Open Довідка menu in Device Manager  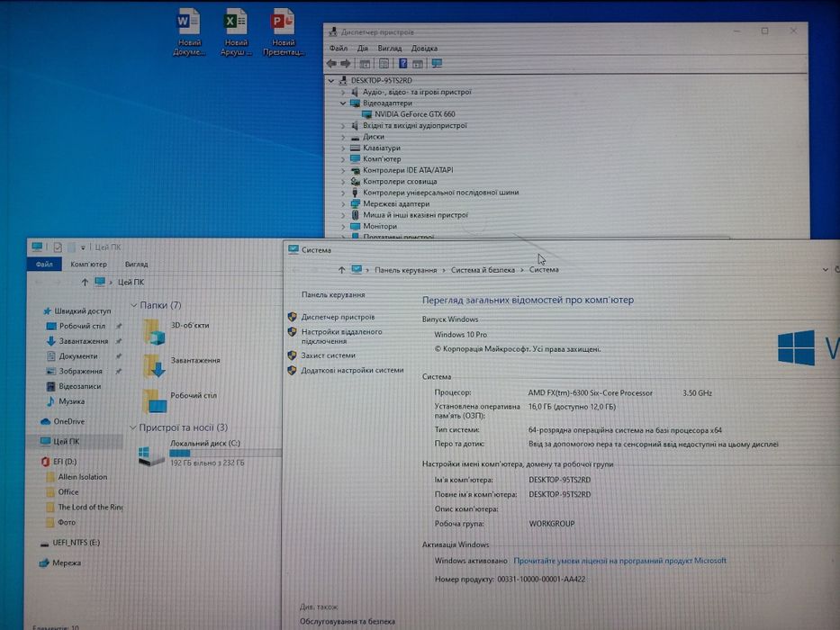tap(424, 49)
